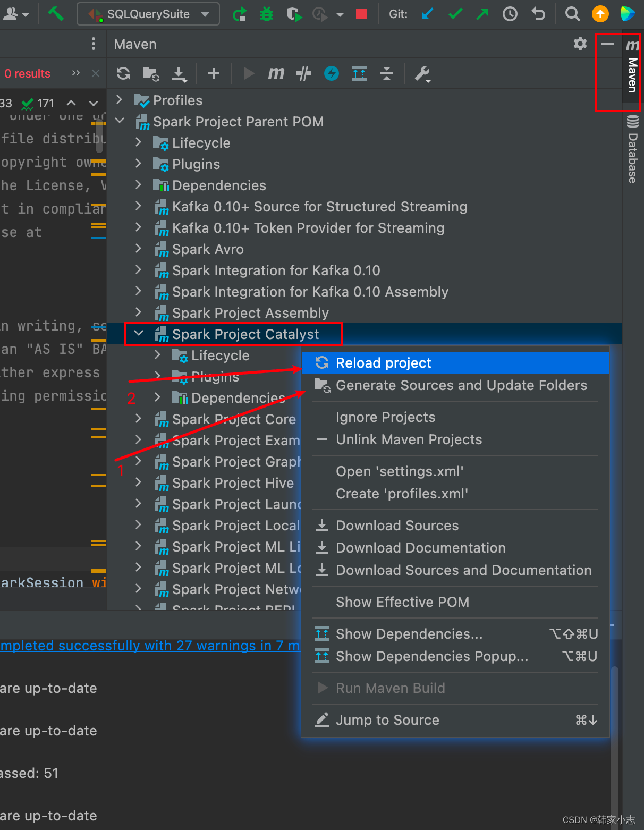Viewport: 644px width, 830px height.
Task: Click the completed successfully with warnings link
Action: pos(150,646)
